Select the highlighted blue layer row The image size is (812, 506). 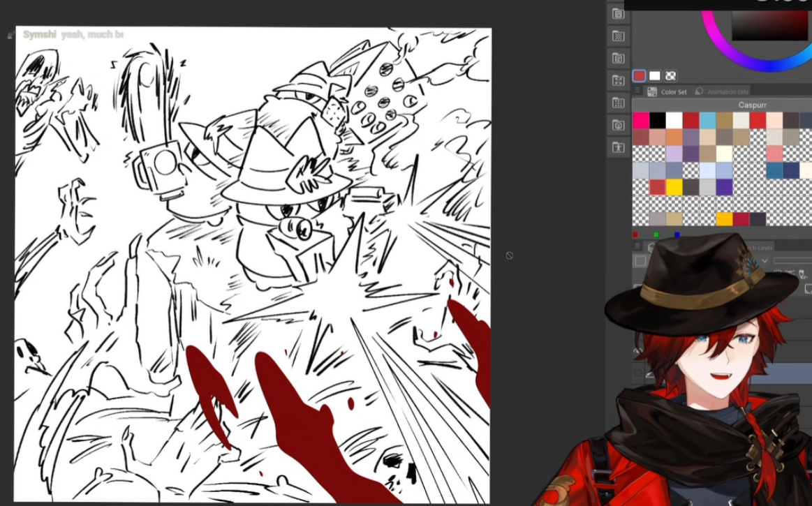pos(781,373)
